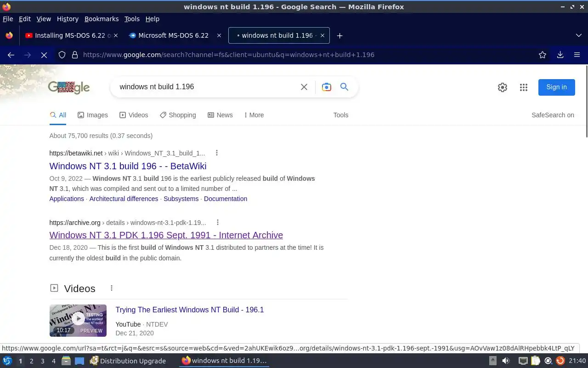Open Distribution Upgrade taskbar window
This screenshot has width=588, height=368.
128,361
